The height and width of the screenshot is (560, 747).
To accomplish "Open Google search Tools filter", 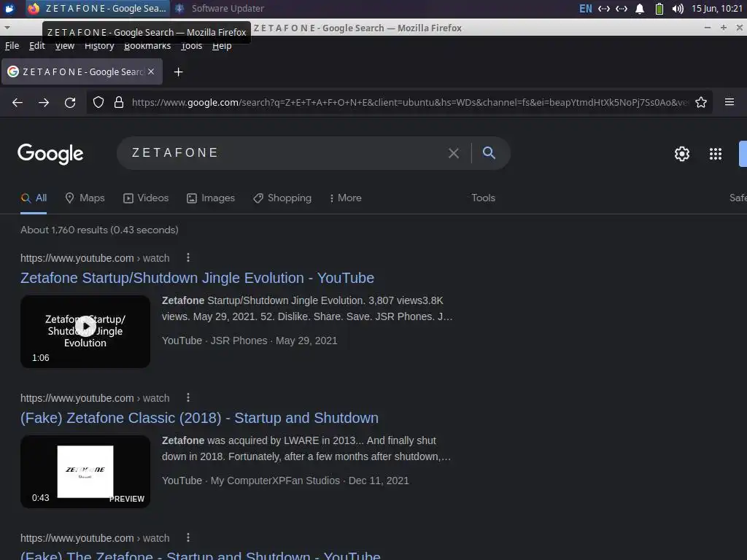I will pyautogui.click(x=483, y=198).
